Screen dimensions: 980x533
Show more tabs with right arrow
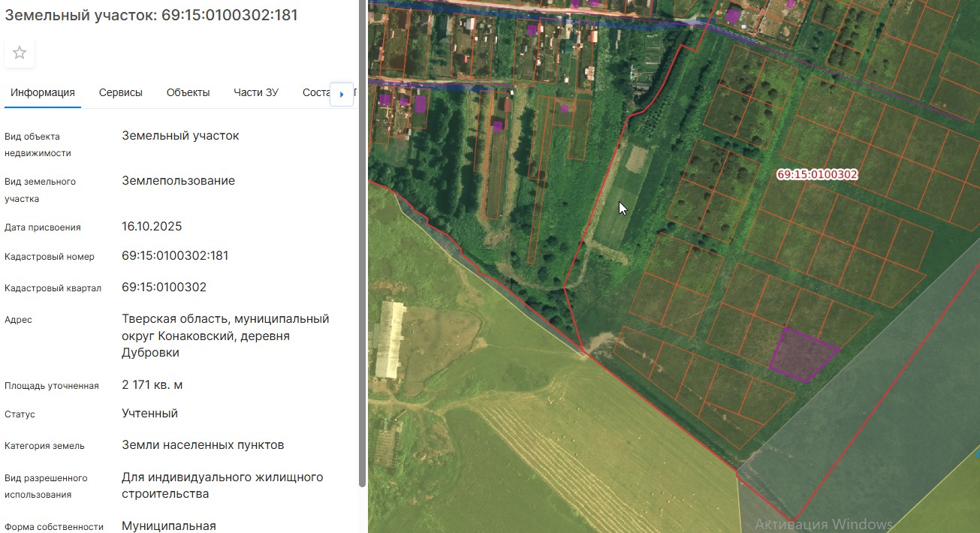[342, 94]
